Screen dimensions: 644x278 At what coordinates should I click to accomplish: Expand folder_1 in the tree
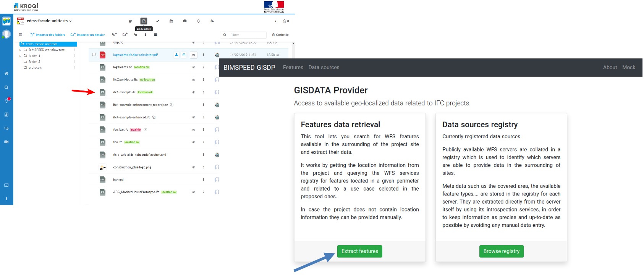coord(20,56)
